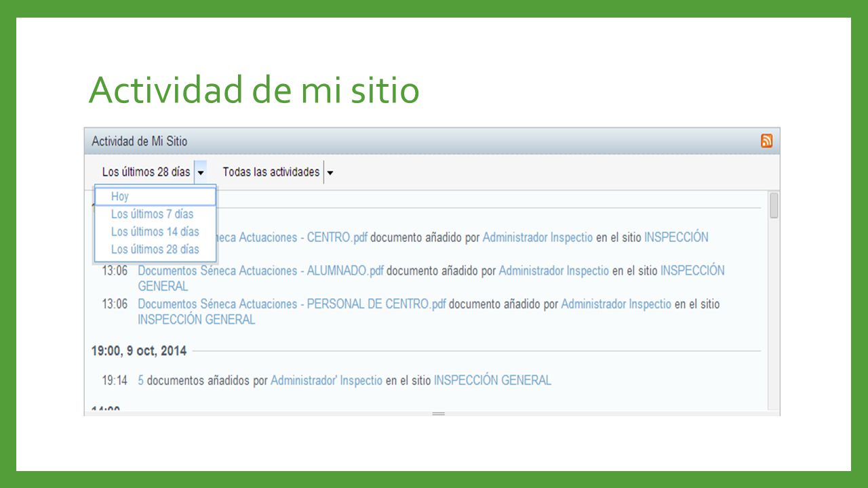
Task: Choose 'Los últimos 7 días' option
Action: [155, 214]
